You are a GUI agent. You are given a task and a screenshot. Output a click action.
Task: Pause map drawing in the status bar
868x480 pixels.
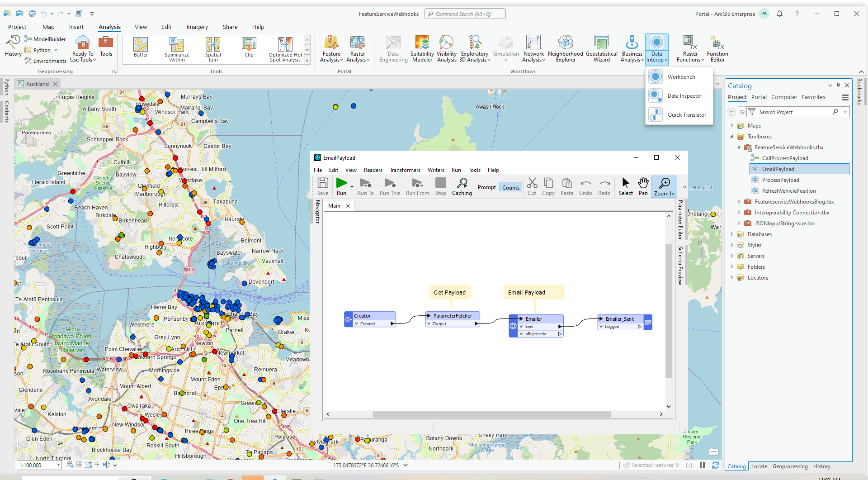(702, 465)
